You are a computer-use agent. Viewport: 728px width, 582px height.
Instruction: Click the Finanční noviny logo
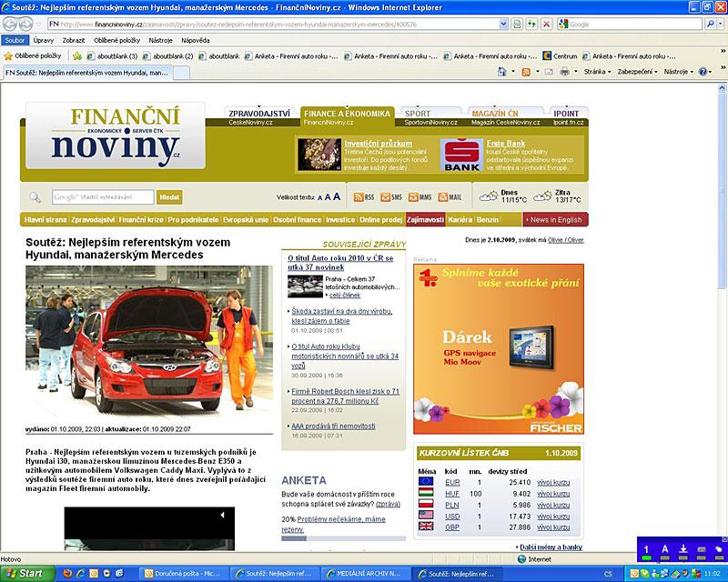(116, 135)
